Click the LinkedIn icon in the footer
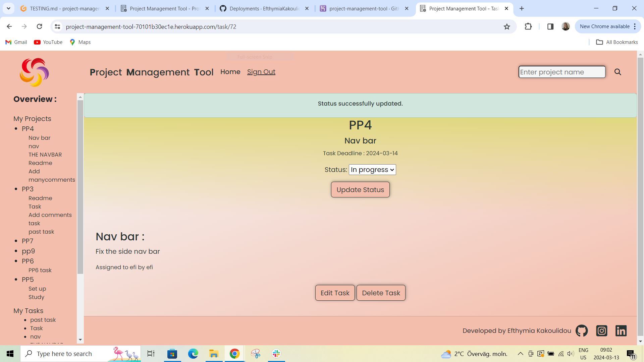644x362 pixels. [x=621, y=330]
